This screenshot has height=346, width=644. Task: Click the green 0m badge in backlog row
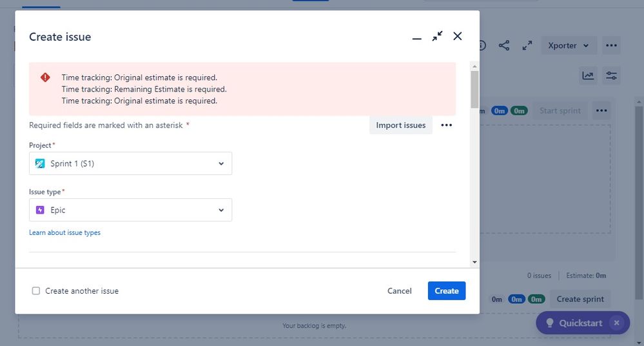(536, 299)
